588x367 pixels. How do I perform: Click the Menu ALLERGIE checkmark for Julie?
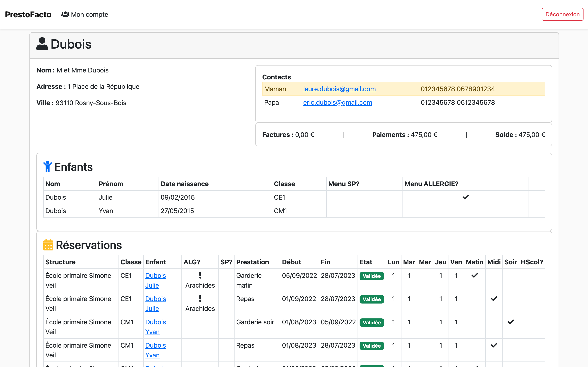(465, 197)
